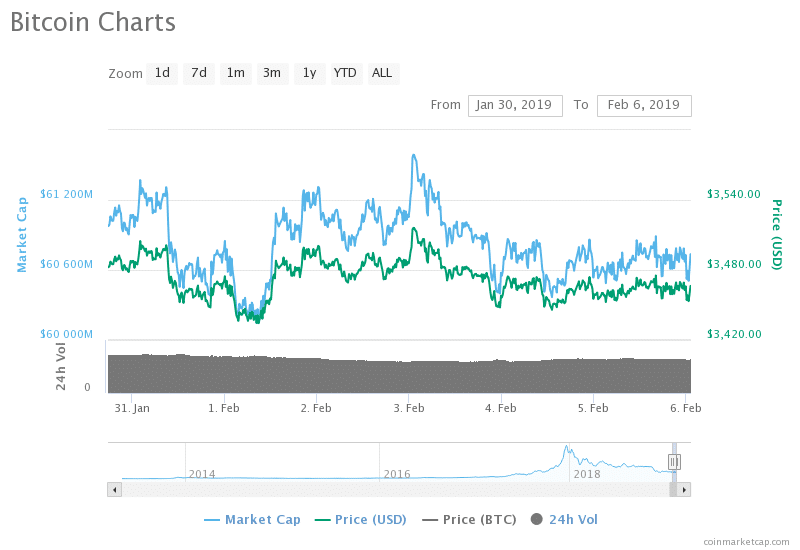Click the 4. Feb axis label

coord(501,408)
